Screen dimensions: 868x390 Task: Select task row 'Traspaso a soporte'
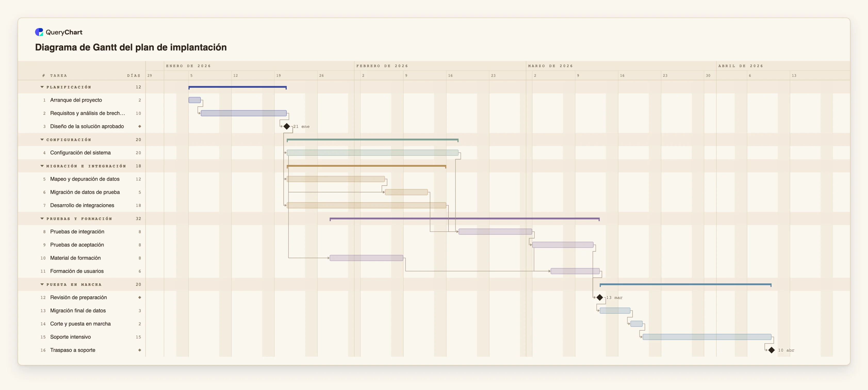pos(81,350)
